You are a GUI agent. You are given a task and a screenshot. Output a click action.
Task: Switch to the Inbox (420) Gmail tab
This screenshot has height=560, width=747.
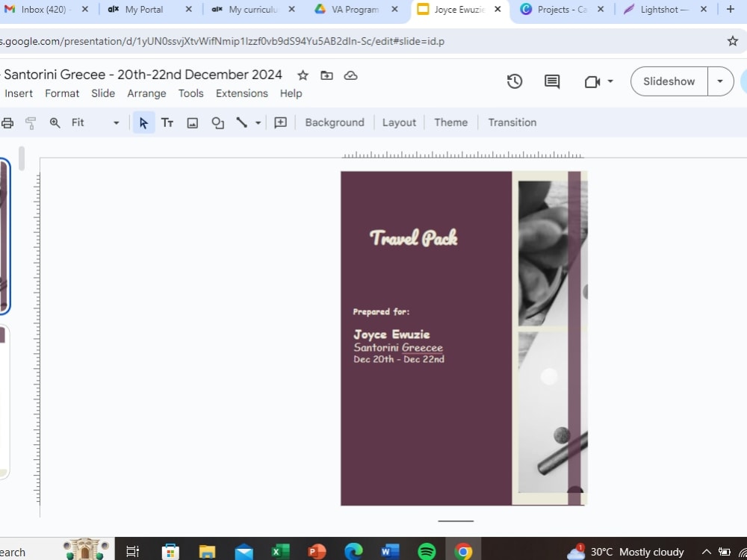[46, 10]
